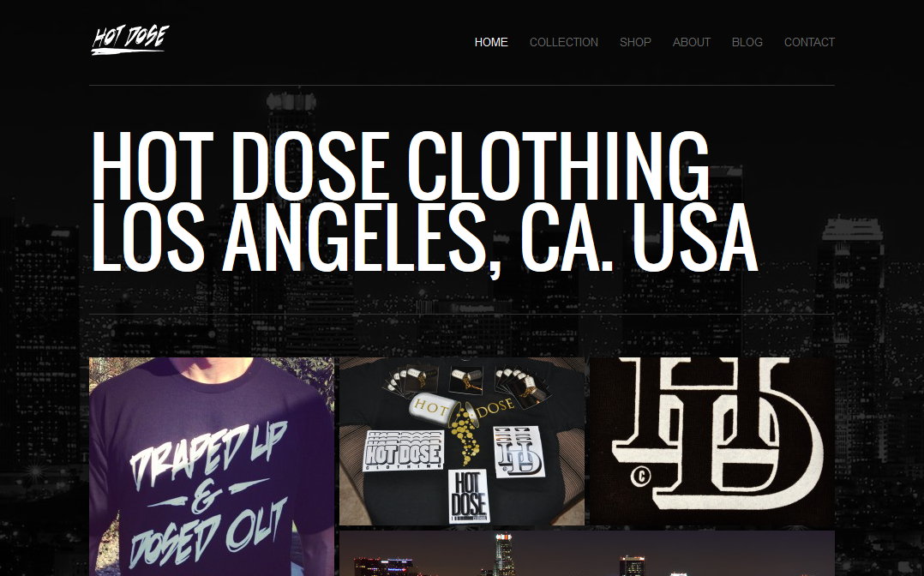Click the small HD sticker in photo
Viewport: 924px width, 576px height.
click(518, 452)
